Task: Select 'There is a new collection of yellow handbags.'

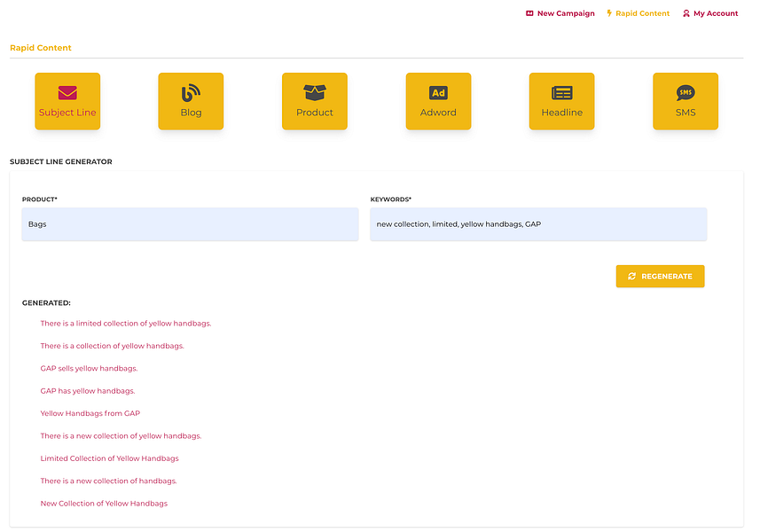Action: click(x=121, y=436)
